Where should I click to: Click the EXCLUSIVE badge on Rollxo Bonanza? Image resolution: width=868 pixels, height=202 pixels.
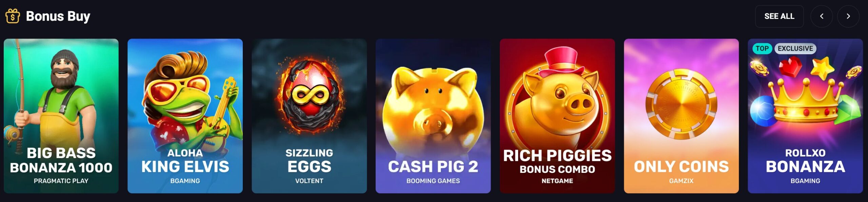pos(795,48)
